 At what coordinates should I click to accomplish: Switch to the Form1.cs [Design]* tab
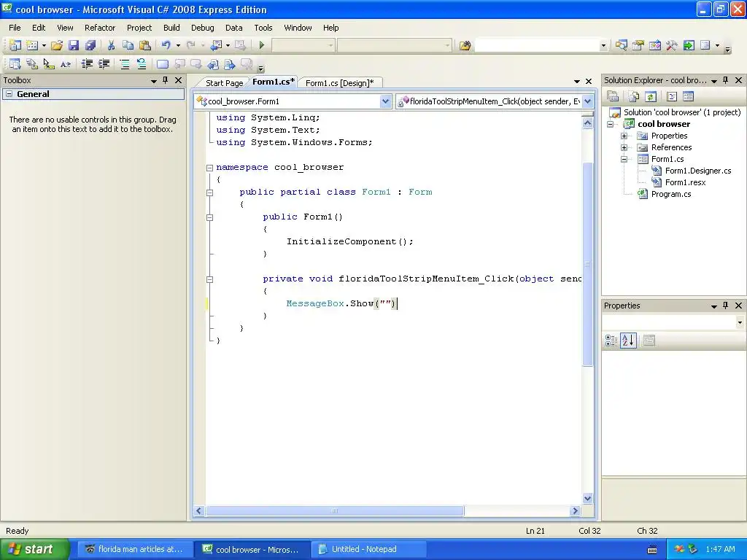tap(340, 83)
